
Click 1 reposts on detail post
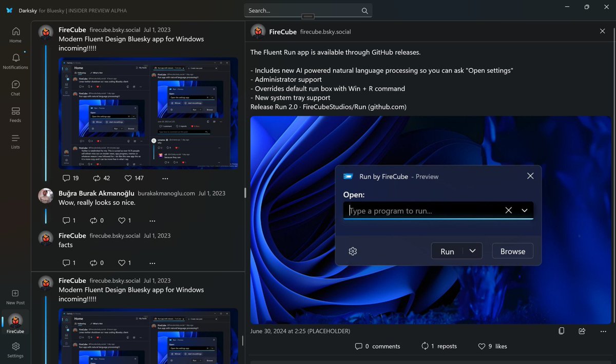[439, 346]
